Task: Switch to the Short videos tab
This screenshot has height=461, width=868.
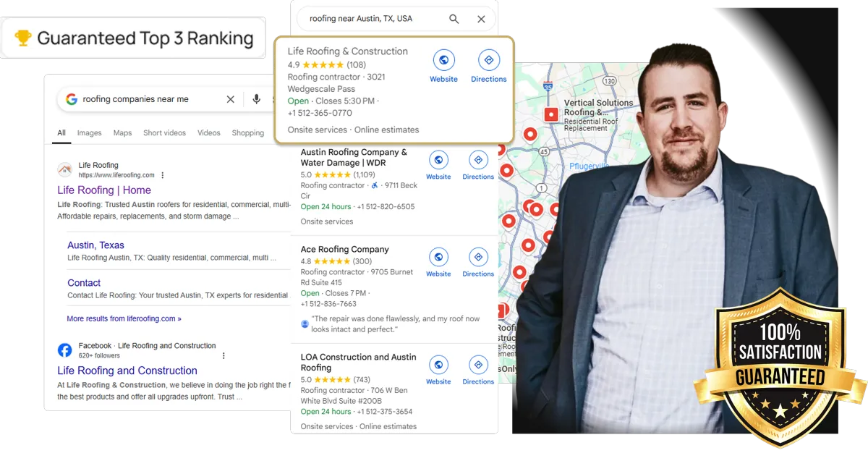Action: 164,133
